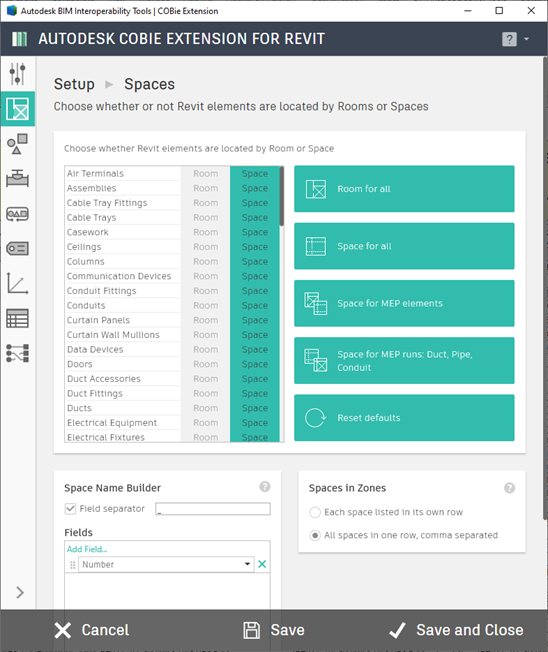
Task: Set Air Terminals to Room
Action: pyautogui.click(x=205, y=173)
